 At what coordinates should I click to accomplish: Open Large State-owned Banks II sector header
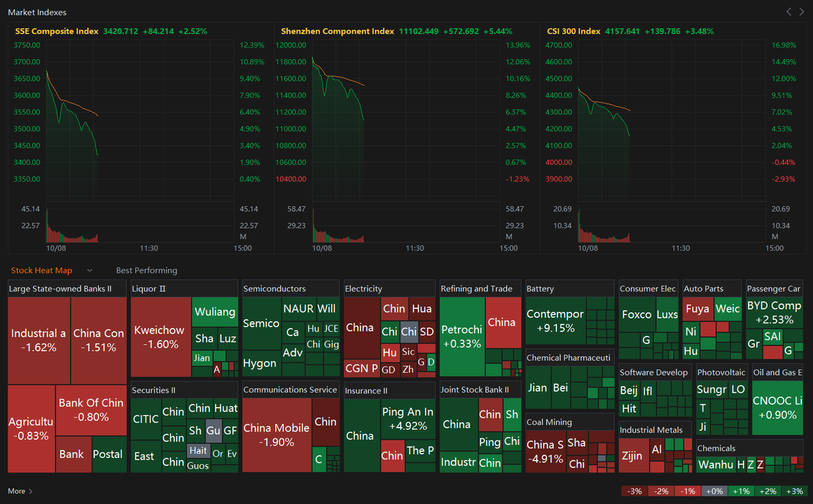click(67, 289)
